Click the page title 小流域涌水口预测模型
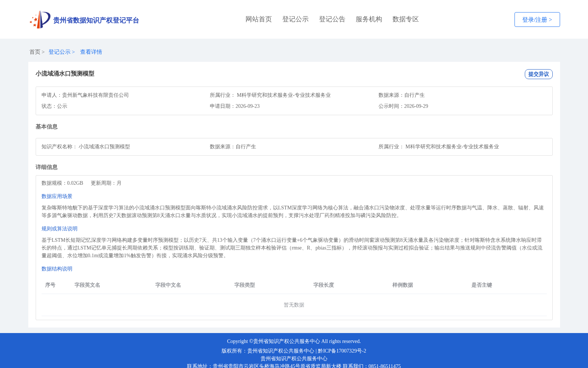Viewport: 588px width, 368px height. [x=65, y=74]
